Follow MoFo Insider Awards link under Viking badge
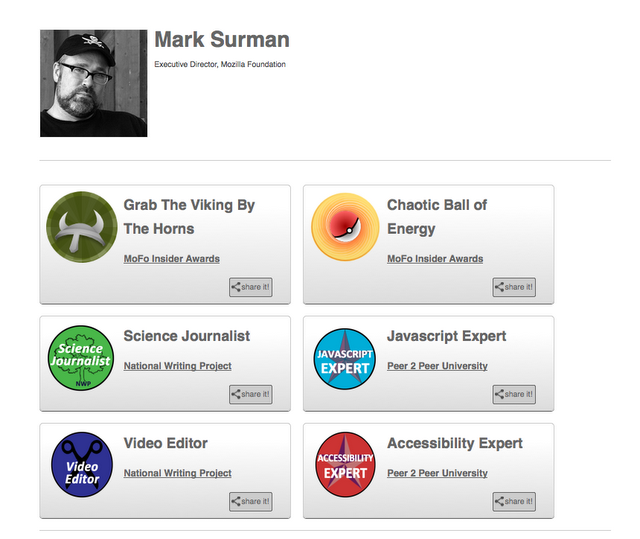This screenshot has height=539, width=640. [x=171, y=259]
